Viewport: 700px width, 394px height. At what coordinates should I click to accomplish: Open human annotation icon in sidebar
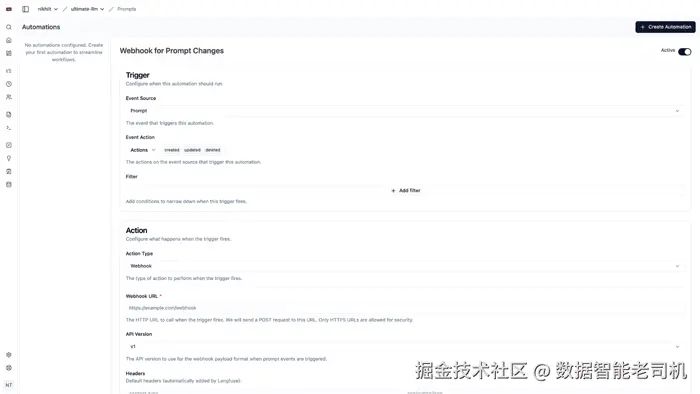pos(8,171)
